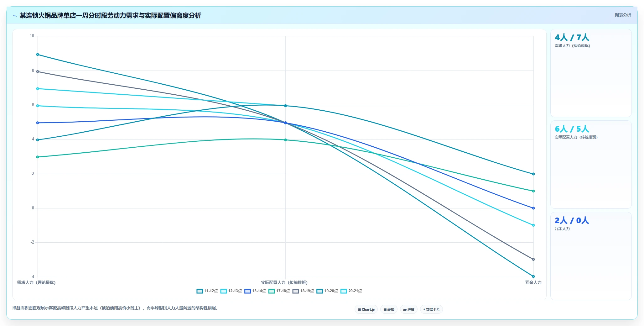Click the small icon before the chart title
Image resolution: width=644 pixels, height=326 pixels.
click(15, 16)
